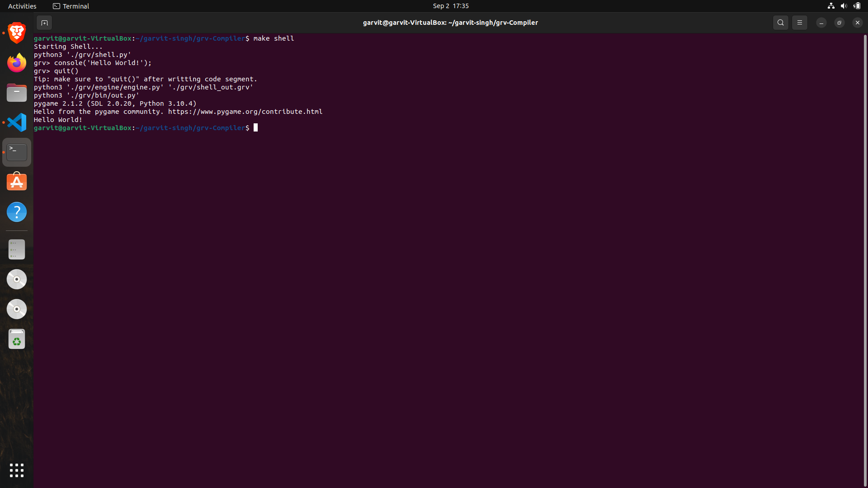Image resolution: width=868 pixels, height=488 pixels.
Task: Open the Terminal app menu in top bar
Action: 71,6
